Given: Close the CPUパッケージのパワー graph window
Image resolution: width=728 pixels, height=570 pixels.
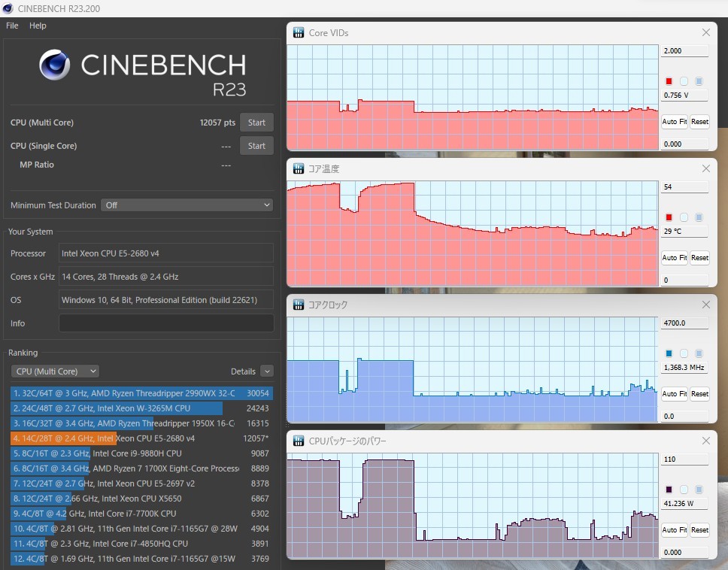Looking at the screenshot, I should coord(705,441).
